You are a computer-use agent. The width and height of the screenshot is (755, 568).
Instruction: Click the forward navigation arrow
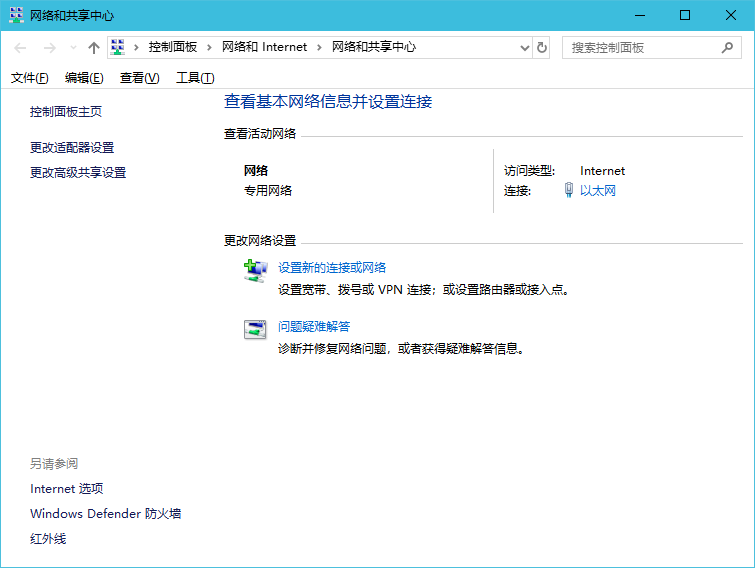[x=50, y=48]
